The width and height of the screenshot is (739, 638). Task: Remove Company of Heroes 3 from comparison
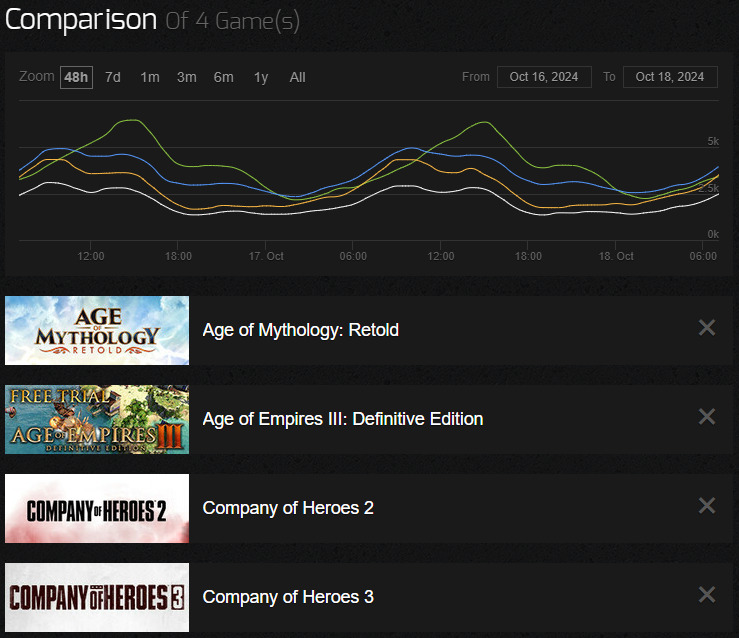[707, 595]
